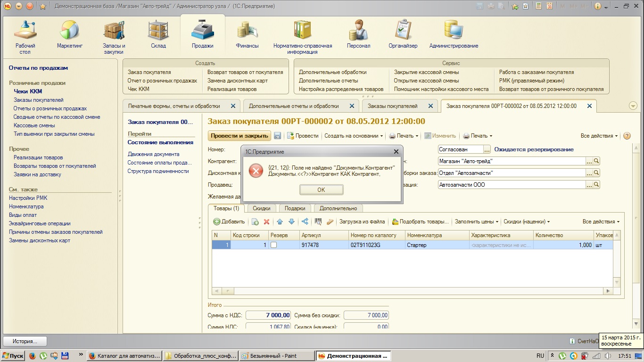
Task: Open the calendar icon in title bar
Action: (549, 6)
